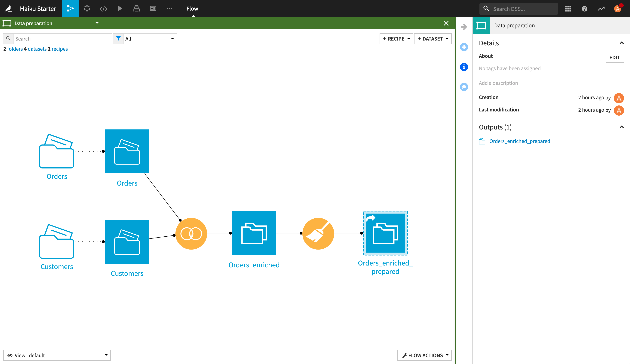Click the View: default dropdown selector
The height and width of the screenshot is (364, 630).
point(56,355)
